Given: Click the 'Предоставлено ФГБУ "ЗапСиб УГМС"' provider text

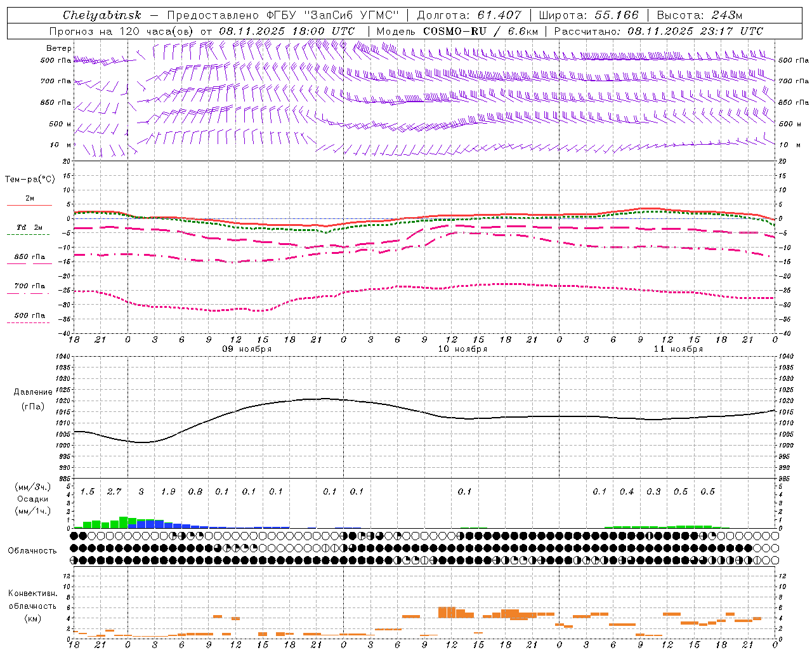Looking at the screenshot, I should tap(282, 15).
